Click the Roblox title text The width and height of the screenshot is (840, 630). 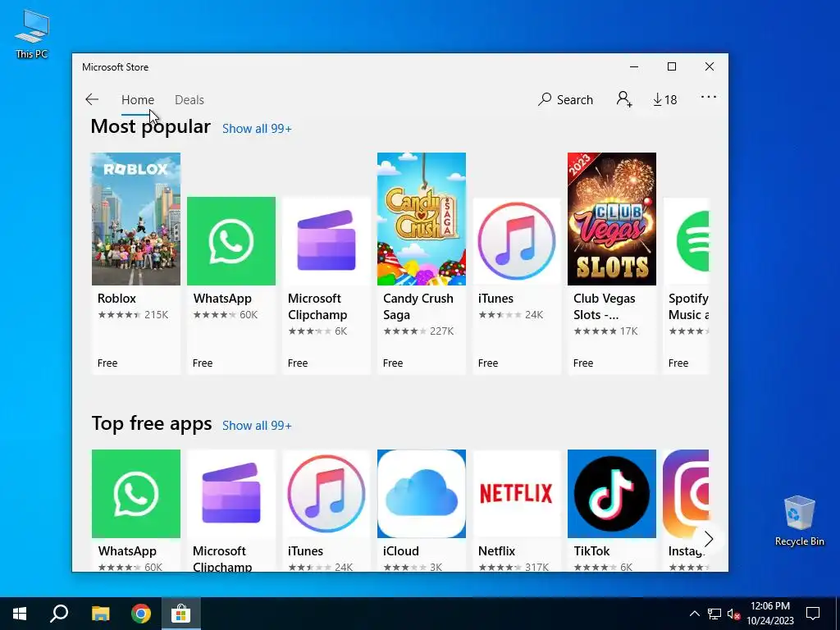pyautogui.click(x=116, y=299)
